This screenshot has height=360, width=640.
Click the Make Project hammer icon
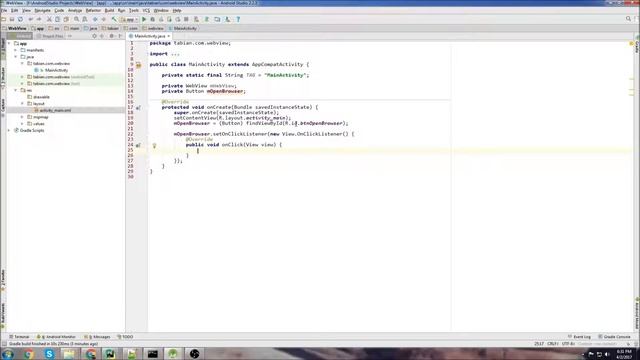pos(114,19)
